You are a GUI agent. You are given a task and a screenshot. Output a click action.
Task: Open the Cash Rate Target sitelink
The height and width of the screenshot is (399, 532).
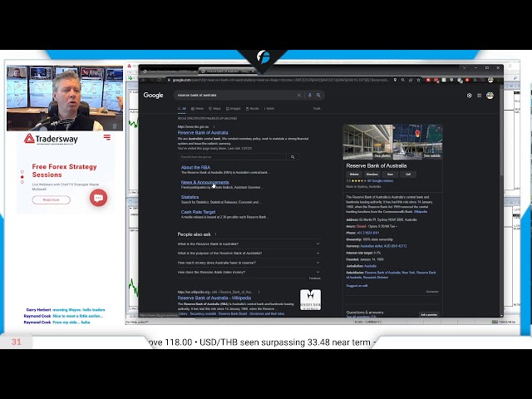pyautogui.click(x=199, y=212)
